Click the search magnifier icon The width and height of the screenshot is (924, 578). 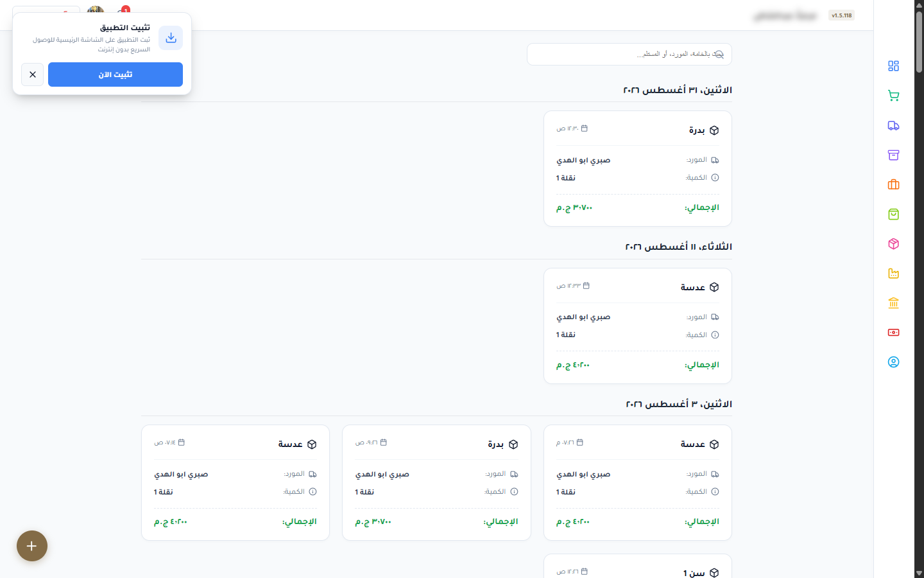click(719, 55)
